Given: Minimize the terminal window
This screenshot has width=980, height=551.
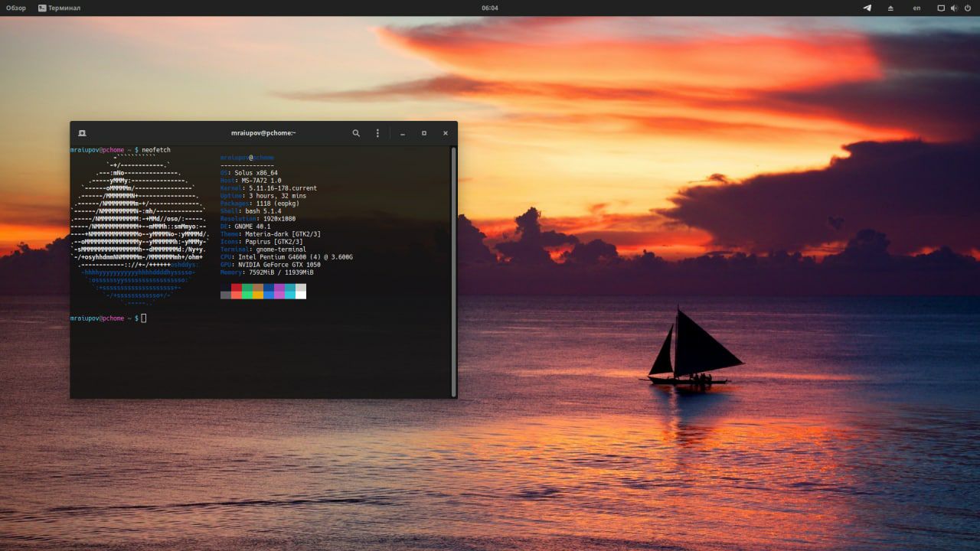Looking at the screenshot, I should click(403, 133).
